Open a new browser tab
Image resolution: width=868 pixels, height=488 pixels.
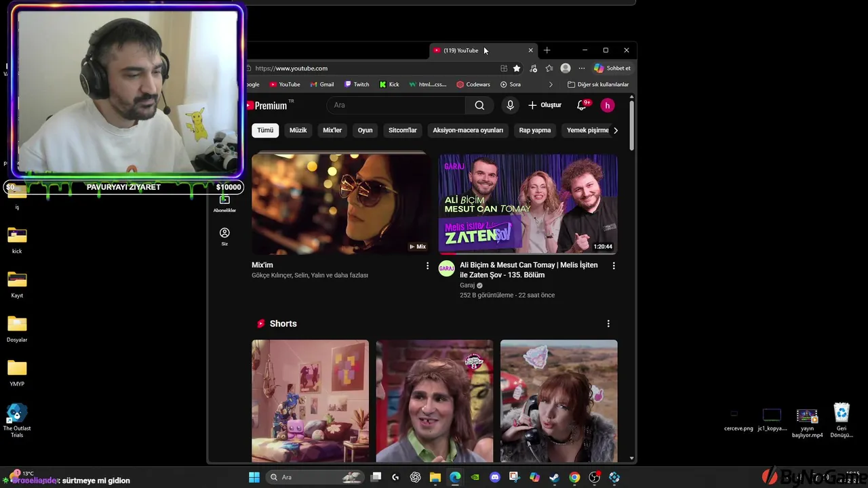[x=547, y=50]
